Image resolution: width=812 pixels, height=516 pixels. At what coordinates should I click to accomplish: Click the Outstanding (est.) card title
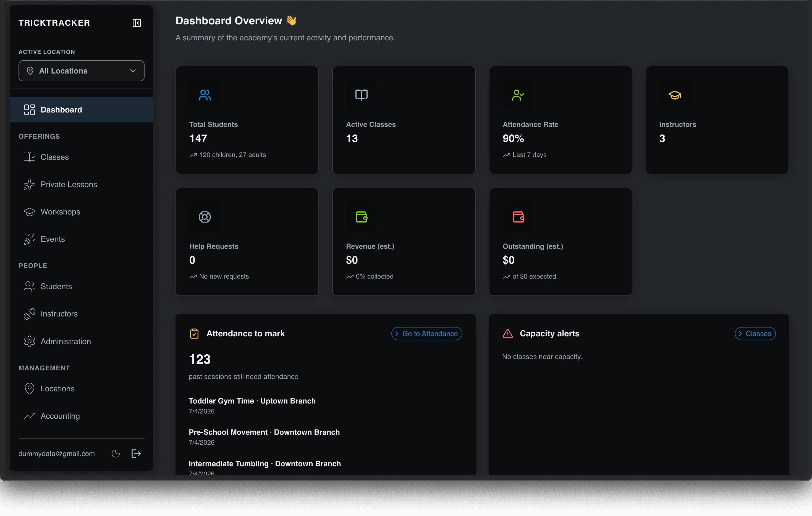pyautogui.click(x=533, y=246)
